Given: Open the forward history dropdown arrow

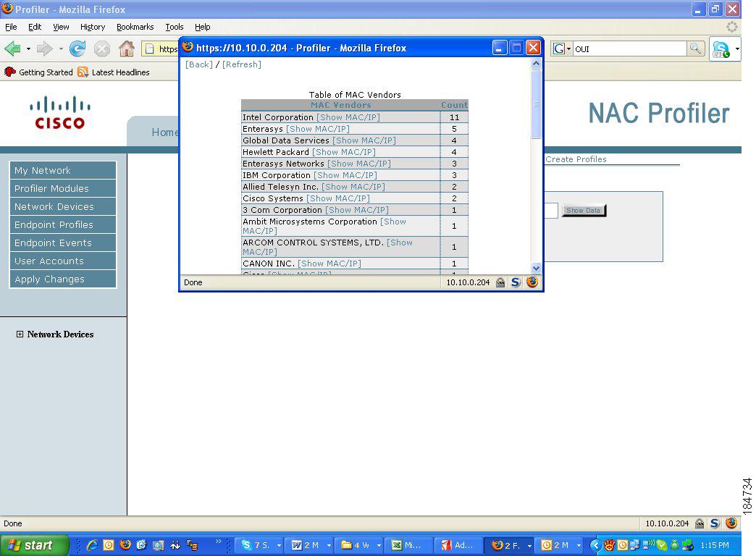Looking at the screenshot, I should [61, 49].
